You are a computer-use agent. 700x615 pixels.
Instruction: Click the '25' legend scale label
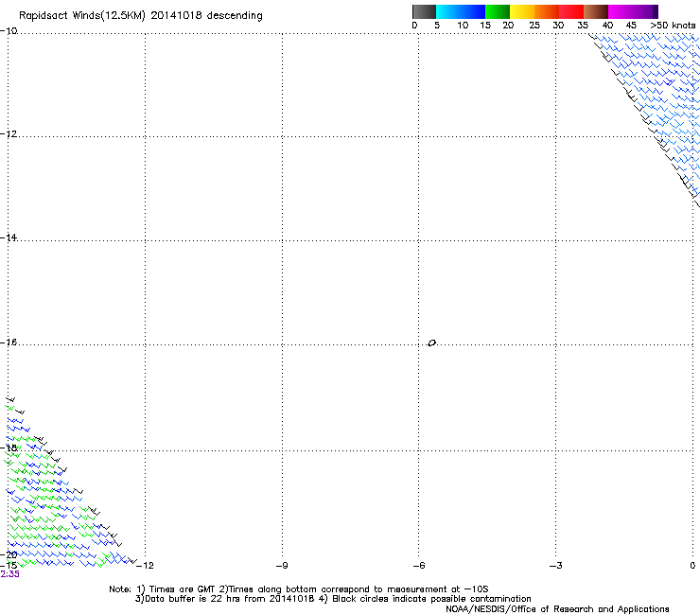point(534,26)
